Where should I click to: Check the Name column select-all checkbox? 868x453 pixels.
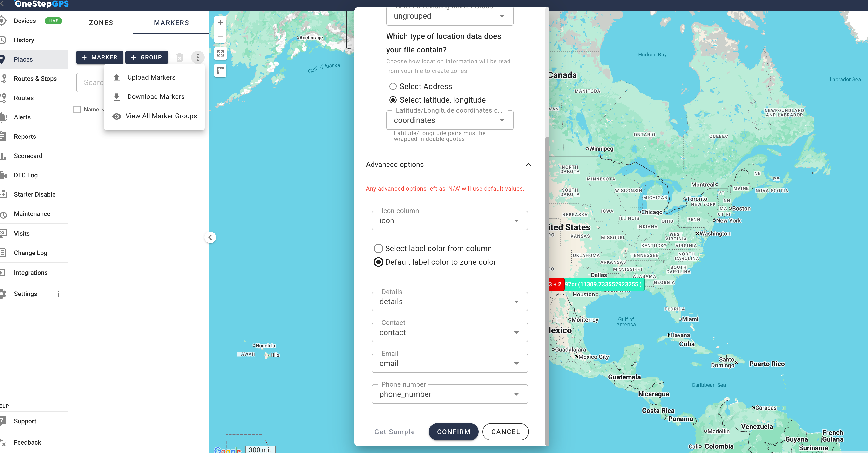click(x=77, y=110)
